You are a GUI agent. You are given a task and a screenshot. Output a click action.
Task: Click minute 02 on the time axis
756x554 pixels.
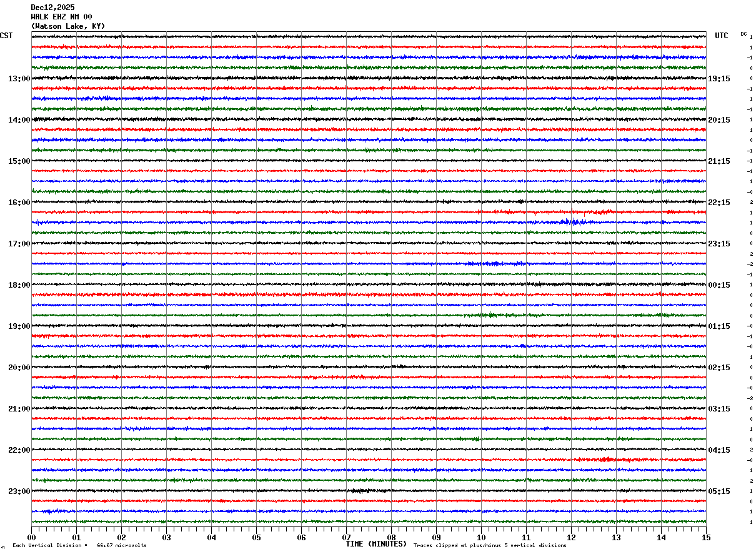[x=121, y=537]
